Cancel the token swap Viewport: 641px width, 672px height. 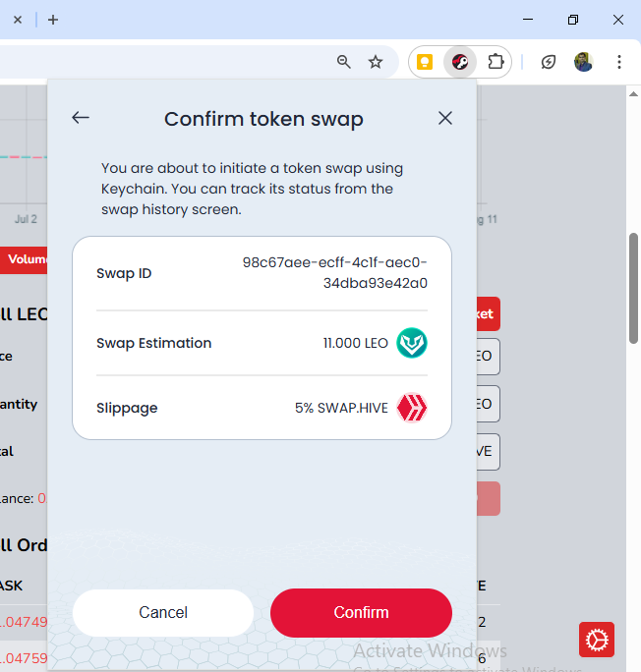pos(163,612)
